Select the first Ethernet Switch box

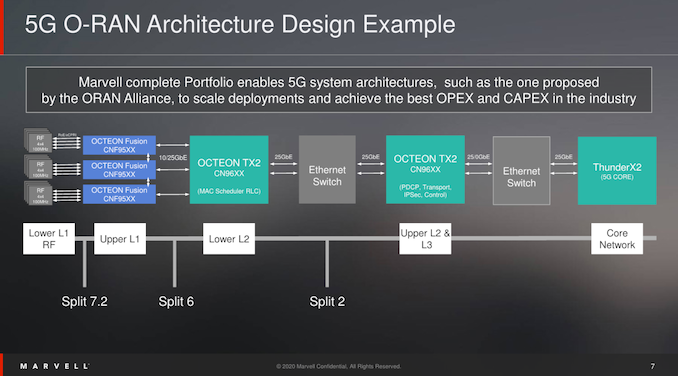(x=327, y=169)
